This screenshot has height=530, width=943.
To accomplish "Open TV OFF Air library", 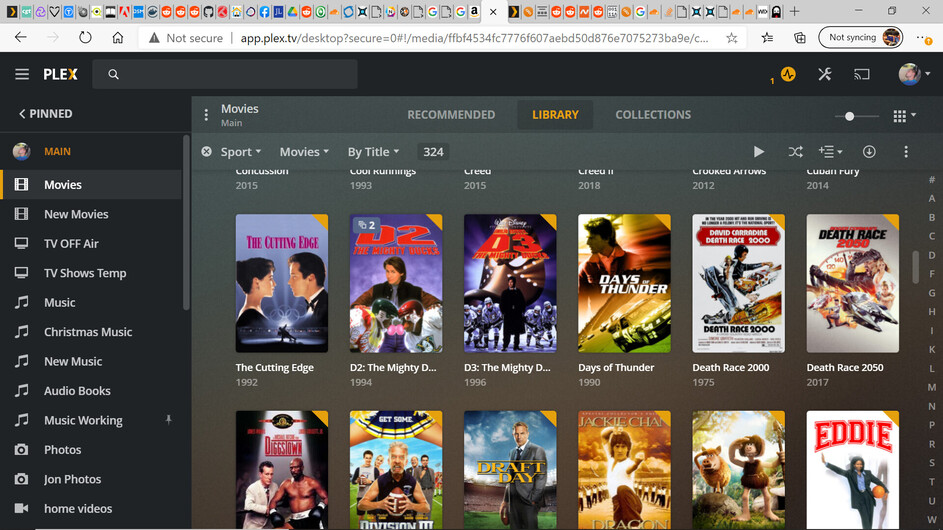I will coord(91,244).
